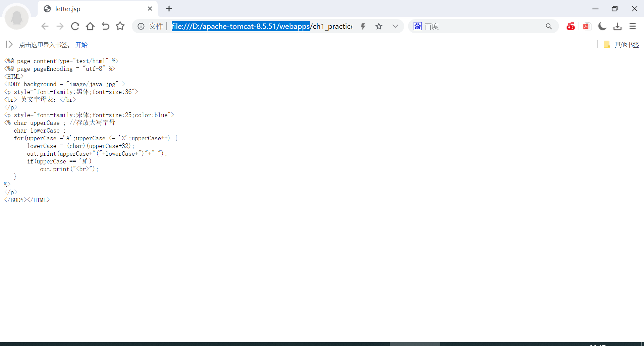Click the 'char upperCase ;' comment line
This screenshot has height=346, width=644.
[60, 123]
